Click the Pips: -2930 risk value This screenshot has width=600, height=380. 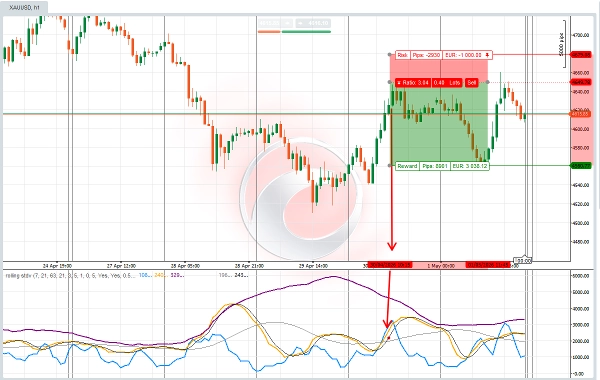point(426,55)
